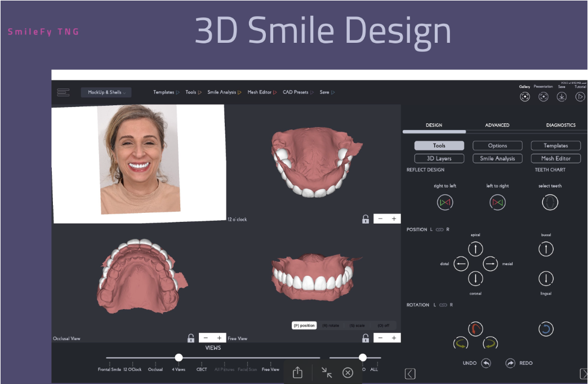Viewport: 588px width, 384px height.
Task: Click the Undo arrow icon
Action: 487,363
